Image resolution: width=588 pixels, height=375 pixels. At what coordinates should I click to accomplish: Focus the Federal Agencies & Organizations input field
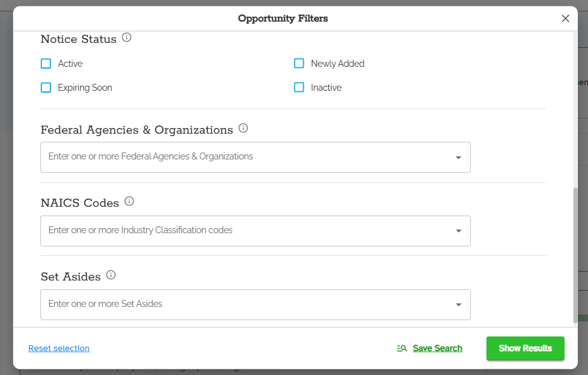pos(255,157)
